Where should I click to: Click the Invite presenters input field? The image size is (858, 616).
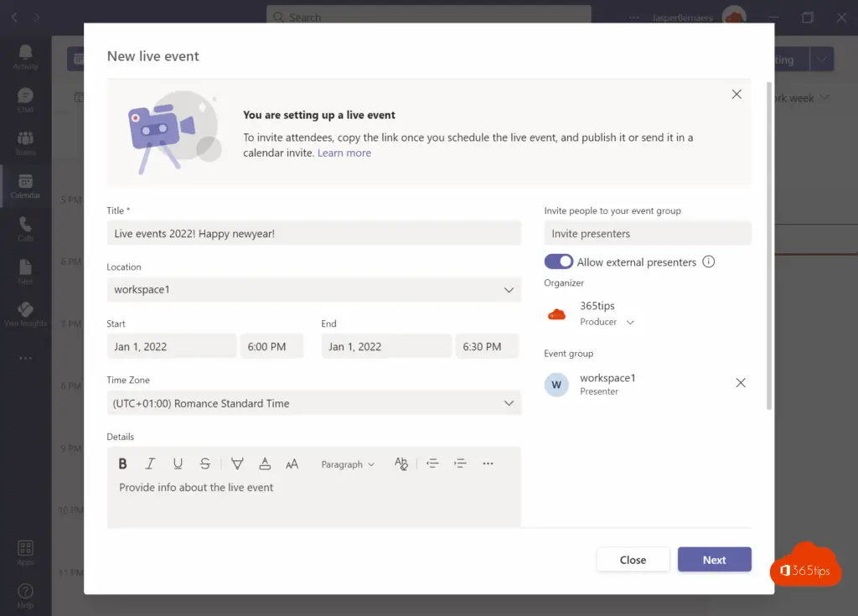pyautogui.click(x=647, y=234)
